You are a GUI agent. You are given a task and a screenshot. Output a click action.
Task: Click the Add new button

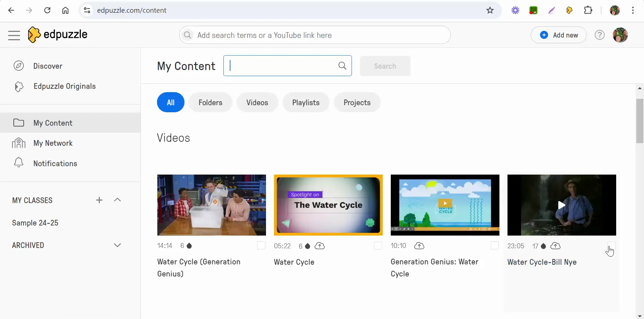[558, 35]
